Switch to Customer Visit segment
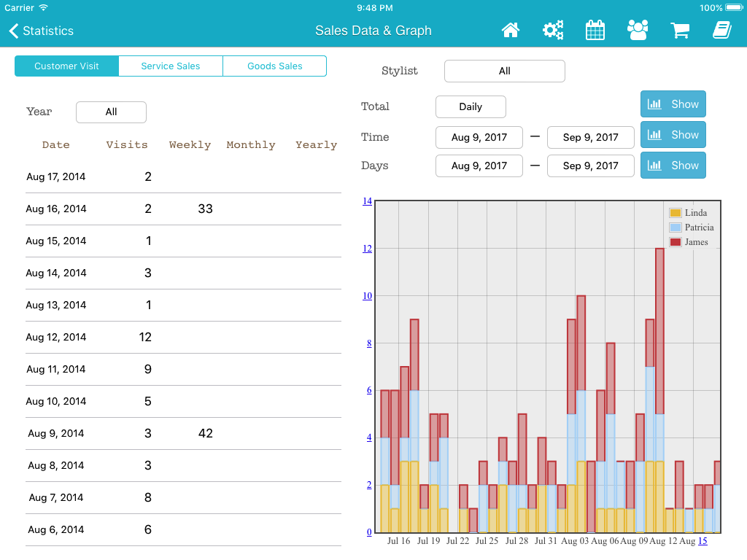747x560 pixels. [66, 66]
